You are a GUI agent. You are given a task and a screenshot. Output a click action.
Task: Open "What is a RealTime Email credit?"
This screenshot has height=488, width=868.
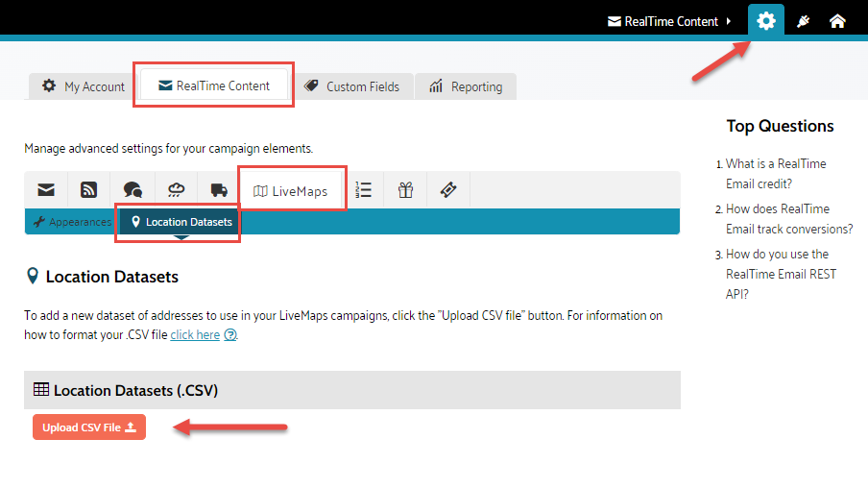(775, 173)
